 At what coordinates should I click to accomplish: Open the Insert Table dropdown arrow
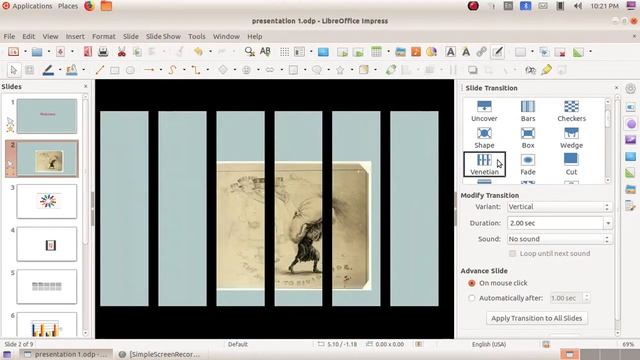[388, 52]
